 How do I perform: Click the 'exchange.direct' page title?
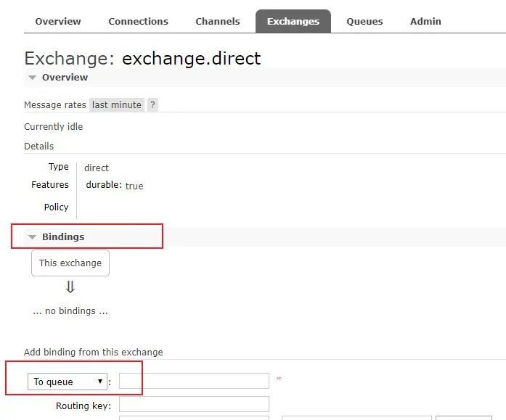click(x=191, y=58)
